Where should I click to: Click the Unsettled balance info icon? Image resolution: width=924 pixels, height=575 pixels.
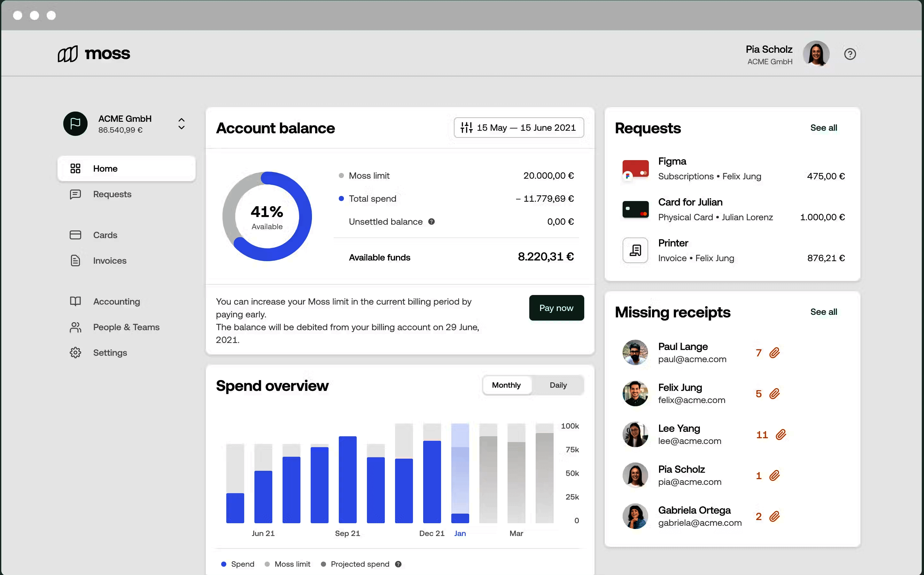431,222
